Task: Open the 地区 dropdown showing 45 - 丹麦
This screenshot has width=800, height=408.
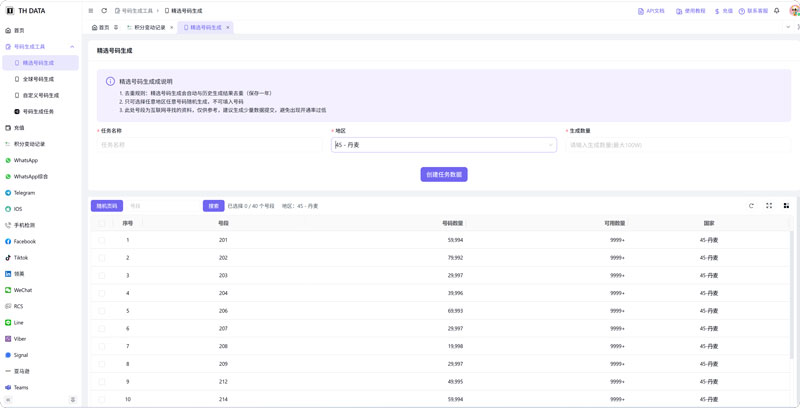Action: pyautogui.click(x=443, y=145)
